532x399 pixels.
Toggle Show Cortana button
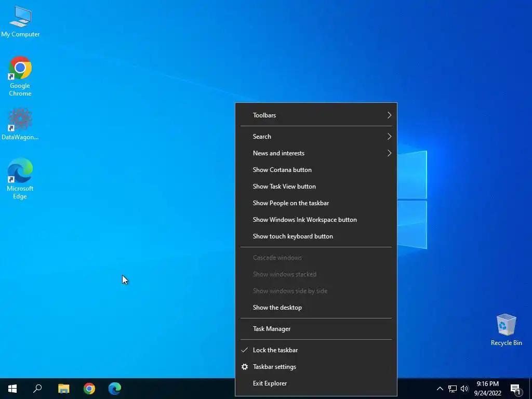click(316, 170)
